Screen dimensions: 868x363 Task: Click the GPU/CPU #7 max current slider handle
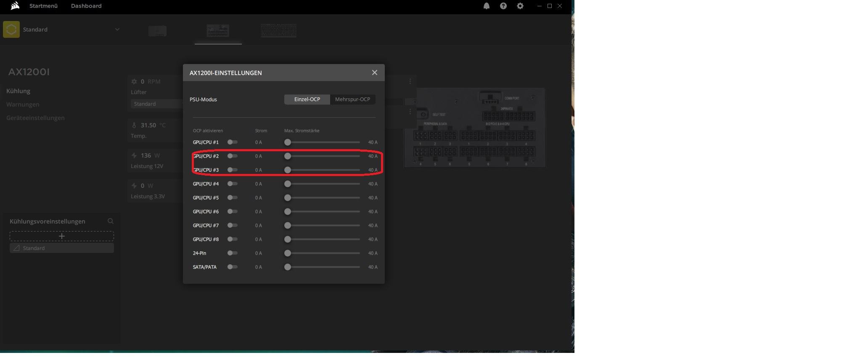pyautogui.click(x=288, y=226)
